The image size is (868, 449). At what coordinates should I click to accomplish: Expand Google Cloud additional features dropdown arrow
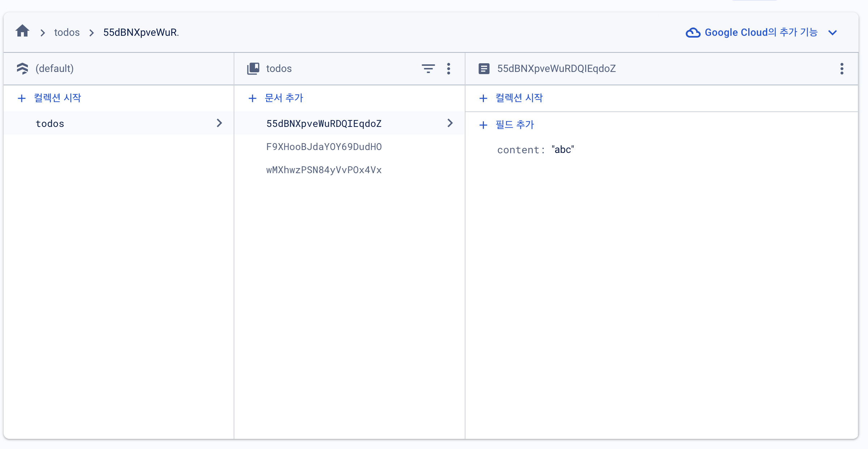click(833, 33)
